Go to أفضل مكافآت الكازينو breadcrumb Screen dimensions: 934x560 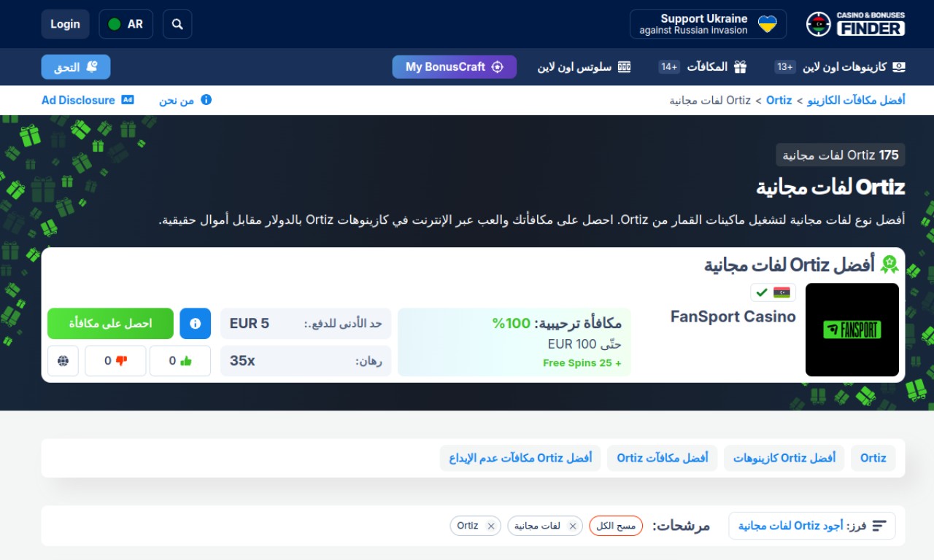tap(856, 100)
